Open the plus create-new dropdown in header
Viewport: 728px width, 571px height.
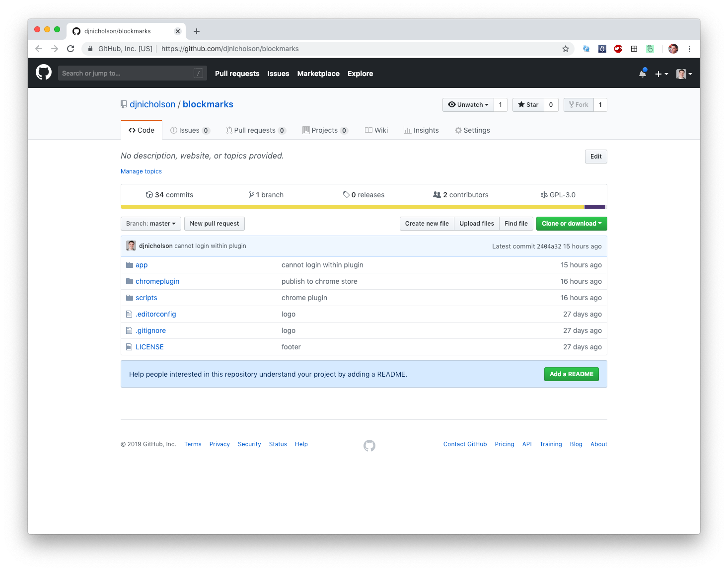point(661,74)
